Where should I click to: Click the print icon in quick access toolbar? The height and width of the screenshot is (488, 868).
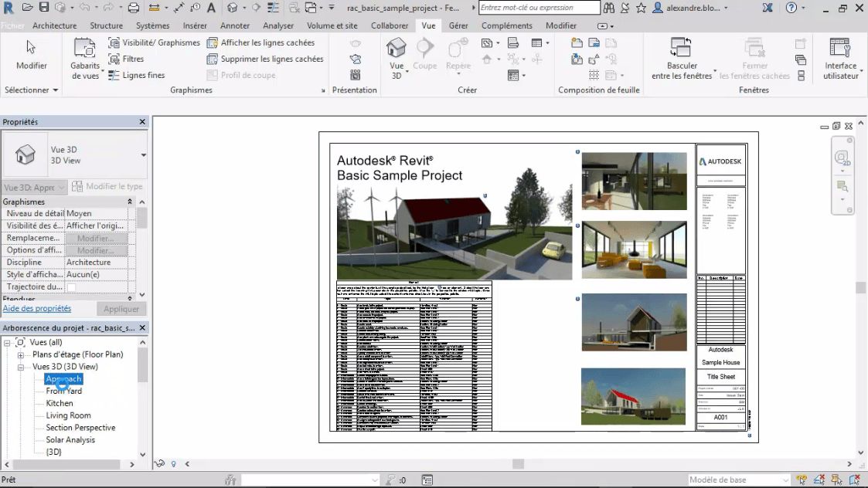tap(133, 8)
